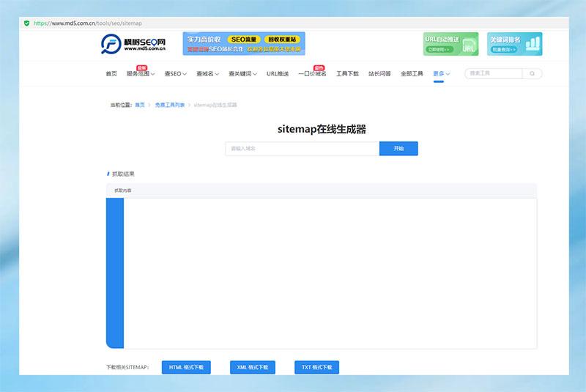Select the 工具下载 navigation item
This screenshot has width=586, height=392.
[347, 74]
